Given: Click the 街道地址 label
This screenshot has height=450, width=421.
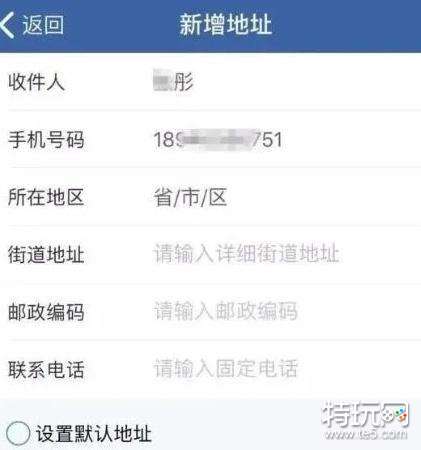Looking at the screenshot, I should [x=46, y=255].
